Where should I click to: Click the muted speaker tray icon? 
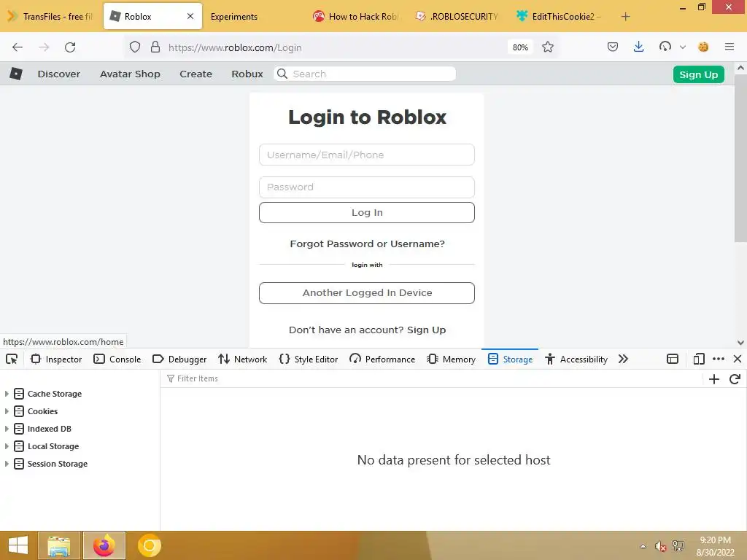[660, 546]
